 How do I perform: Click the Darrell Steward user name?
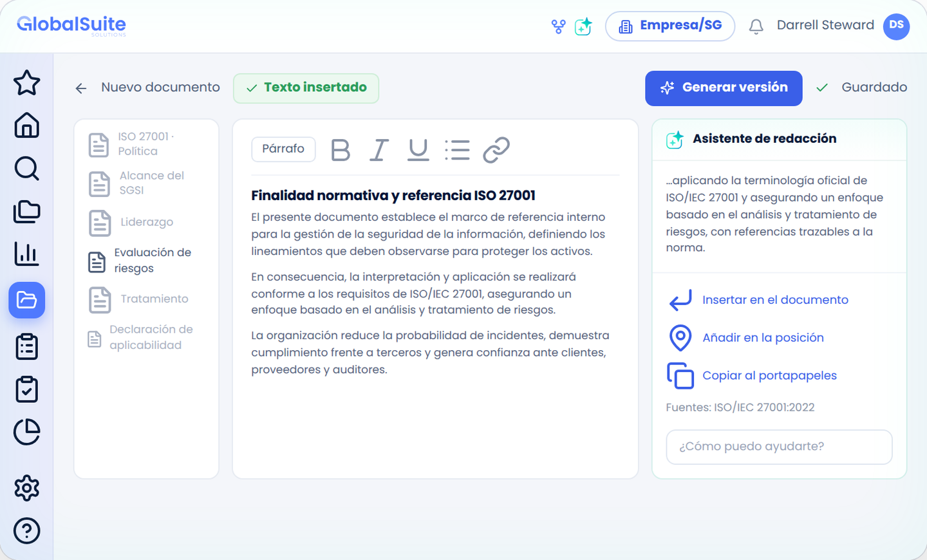tap(825, 25)
